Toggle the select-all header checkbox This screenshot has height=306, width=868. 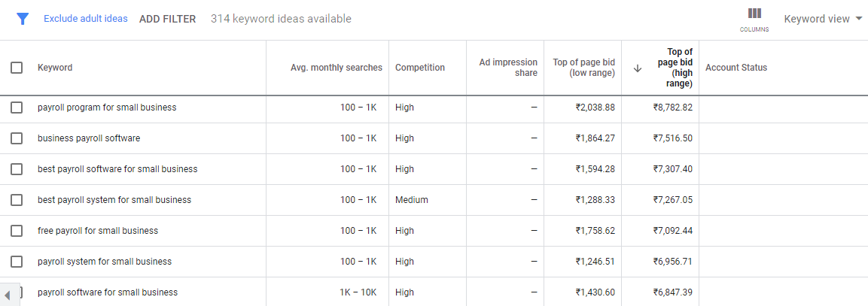click(x=17, y=68)
